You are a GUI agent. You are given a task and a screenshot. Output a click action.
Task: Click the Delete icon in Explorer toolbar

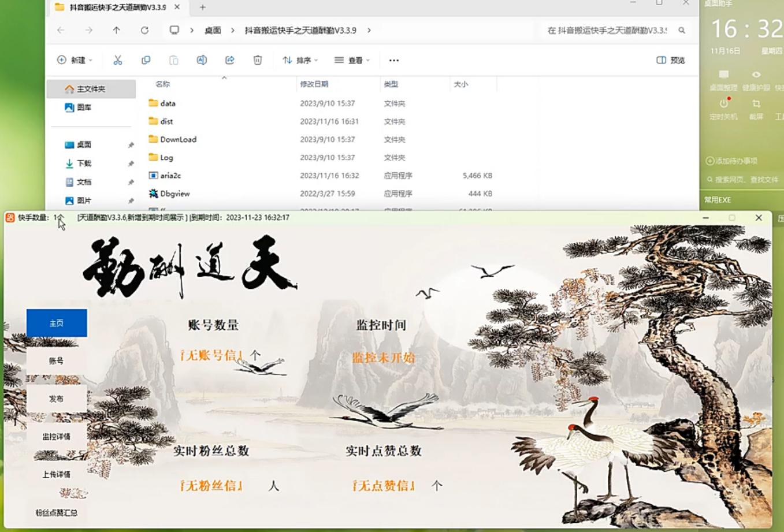pyautogui.click(x=257, y=59)
